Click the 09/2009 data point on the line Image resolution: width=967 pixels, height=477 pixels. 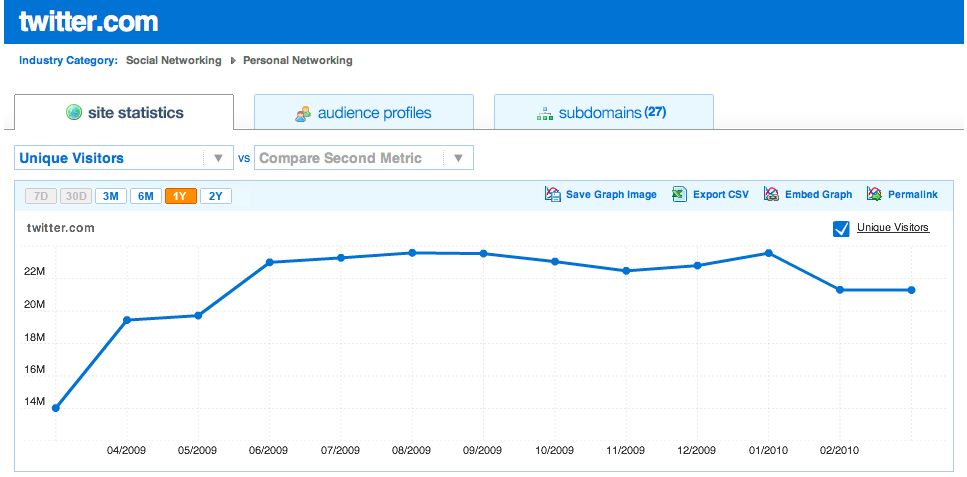pos(484,253)
